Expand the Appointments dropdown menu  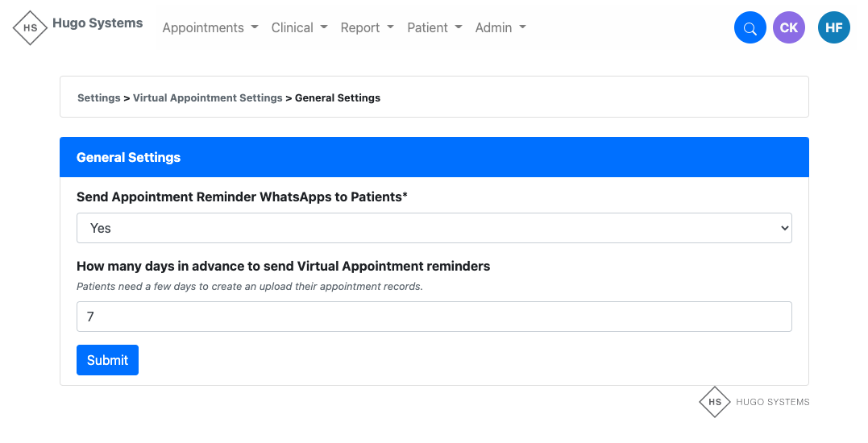210,27
